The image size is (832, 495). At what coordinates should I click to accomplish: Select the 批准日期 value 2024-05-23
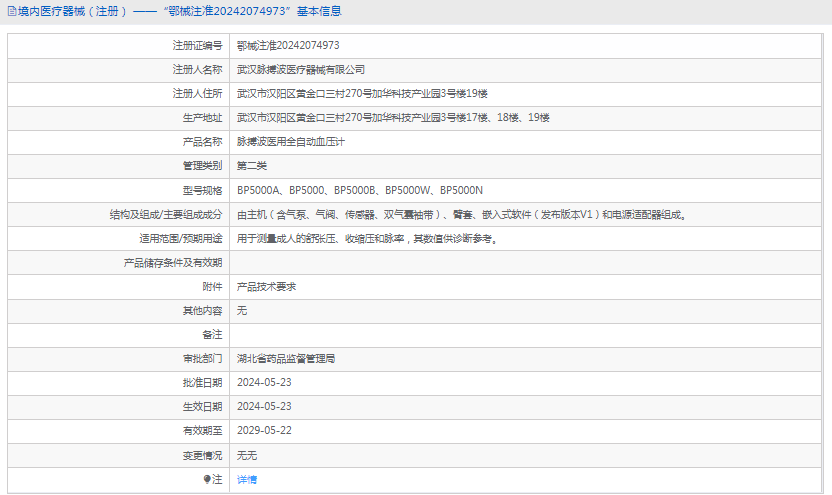pyautogui.click(x=264, y=383)
